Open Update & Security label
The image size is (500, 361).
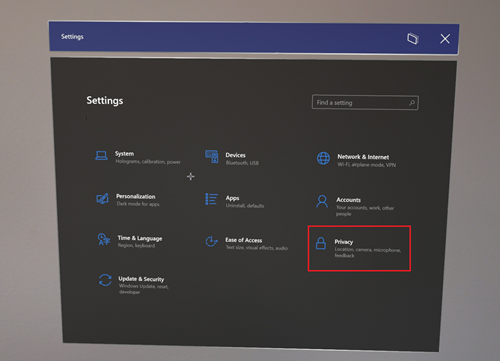click(x=141, y=279)
